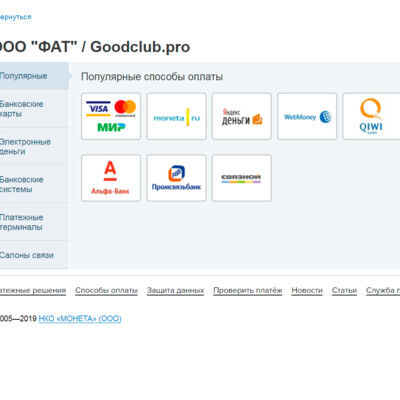Image resolution: width=400 pixels, height=400 pixels.
Task: Choose the Visa Mastercard MIR card payment tile
Action: coord(111,116)
